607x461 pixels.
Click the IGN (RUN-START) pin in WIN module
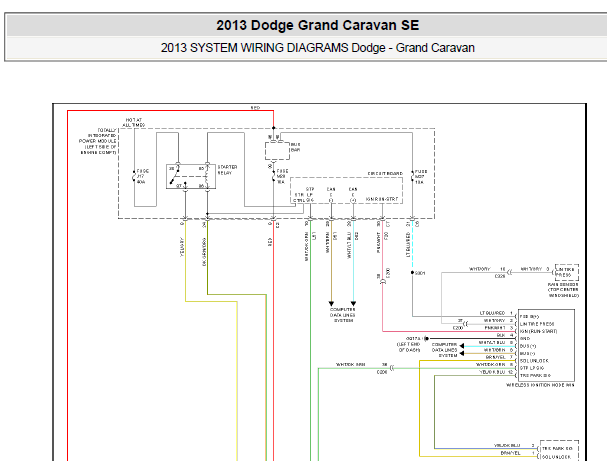click(x=538, y=331)
